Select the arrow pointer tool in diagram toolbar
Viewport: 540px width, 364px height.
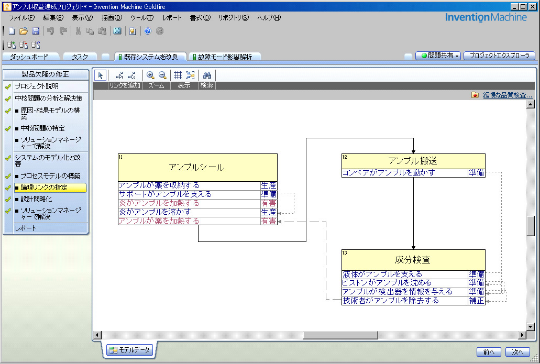click(x=101, y=75)
